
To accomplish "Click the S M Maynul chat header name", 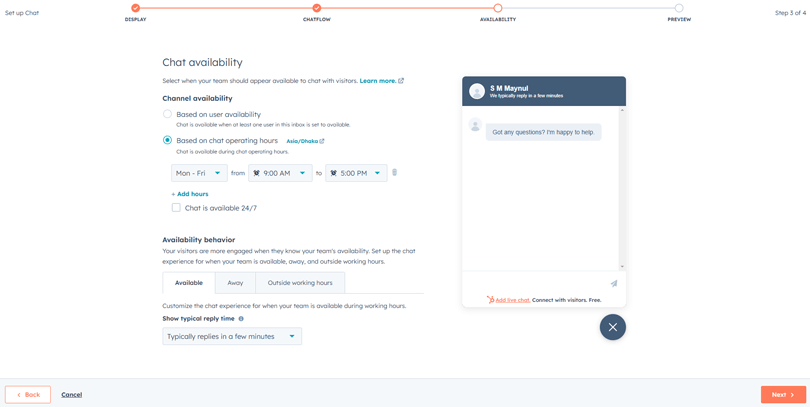I will [509, 88].
